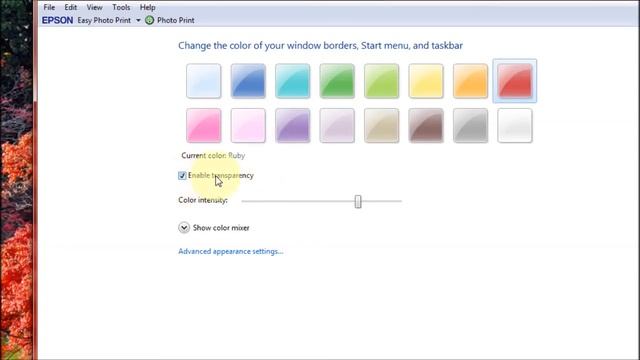Image resolution: width=640 pixels, height=360 pixels.
Task: Click the Color intensity slider handle
Action: coord(358,201)
